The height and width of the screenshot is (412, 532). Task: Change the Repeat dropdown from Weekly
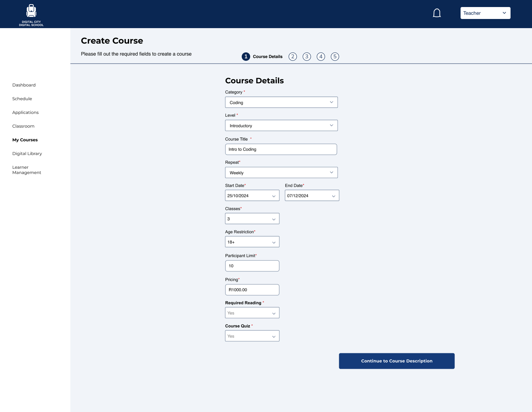[281, 173]
